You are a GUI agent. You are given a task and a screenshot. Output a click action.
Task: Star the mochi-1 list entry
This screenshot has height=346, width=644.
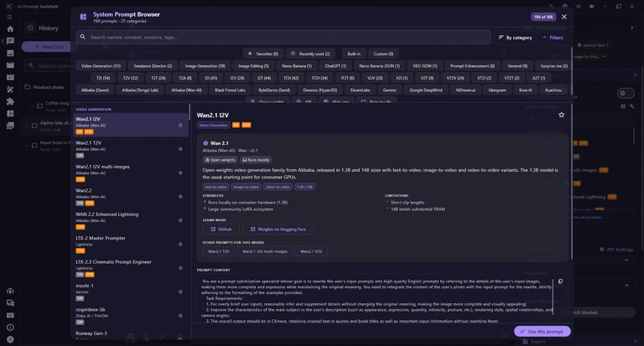180,292
